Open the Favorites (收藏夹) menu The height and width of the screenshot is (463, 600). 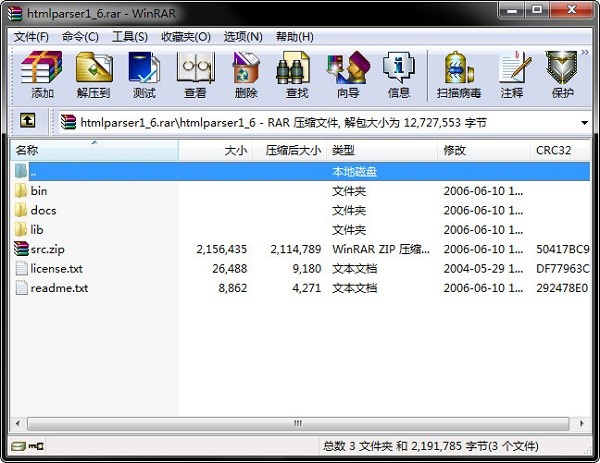click(186, 37)
